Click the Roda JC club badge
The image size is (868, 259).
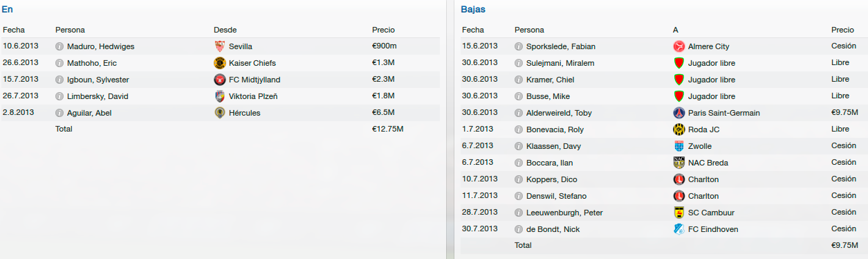pyautogui.click(x=678, y=129)
